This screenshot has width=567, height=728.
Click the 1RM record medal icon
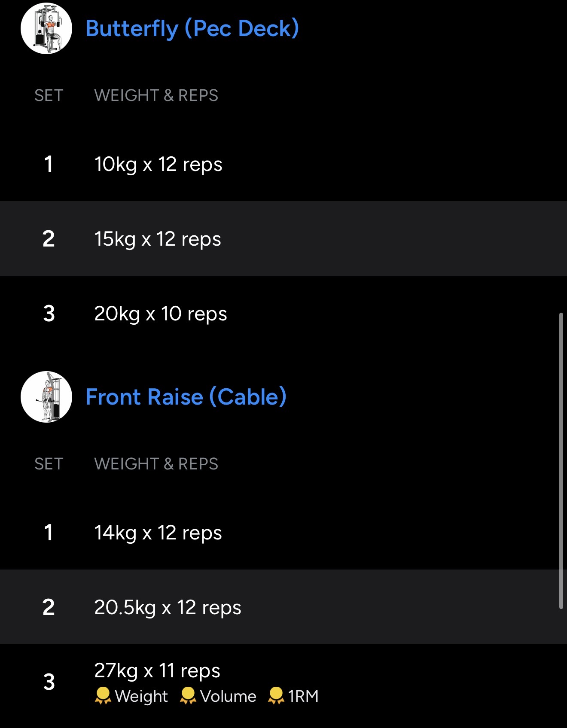(276, 696)
